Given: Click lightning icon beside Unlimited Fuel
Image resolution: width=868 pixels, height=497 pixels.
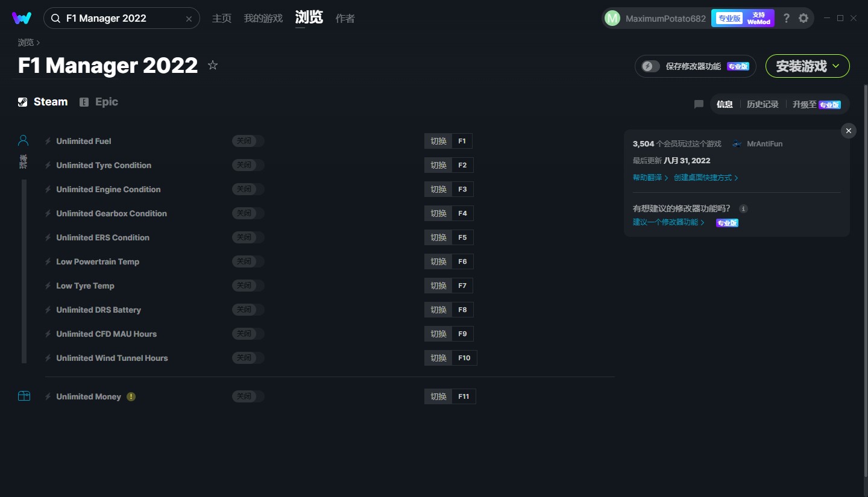Looking at the screenshot, I should tap(48, 141).
